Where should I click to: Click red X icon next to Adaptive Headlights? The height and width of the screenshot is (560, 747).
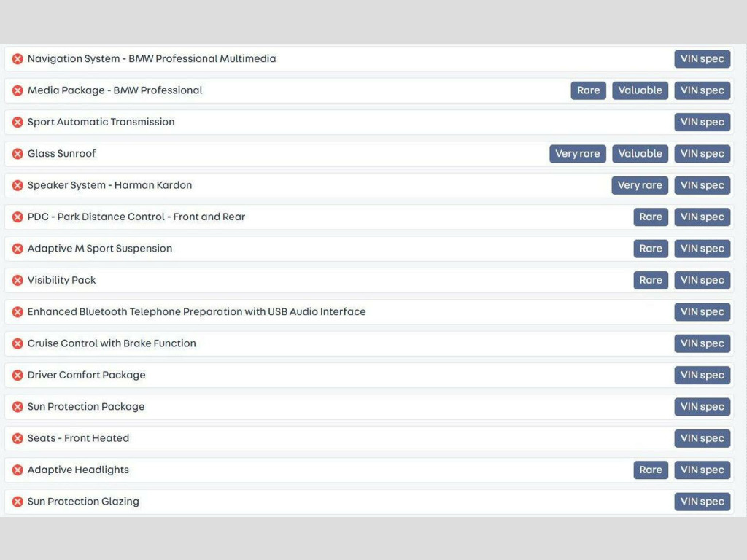click(x=18, y=470)
